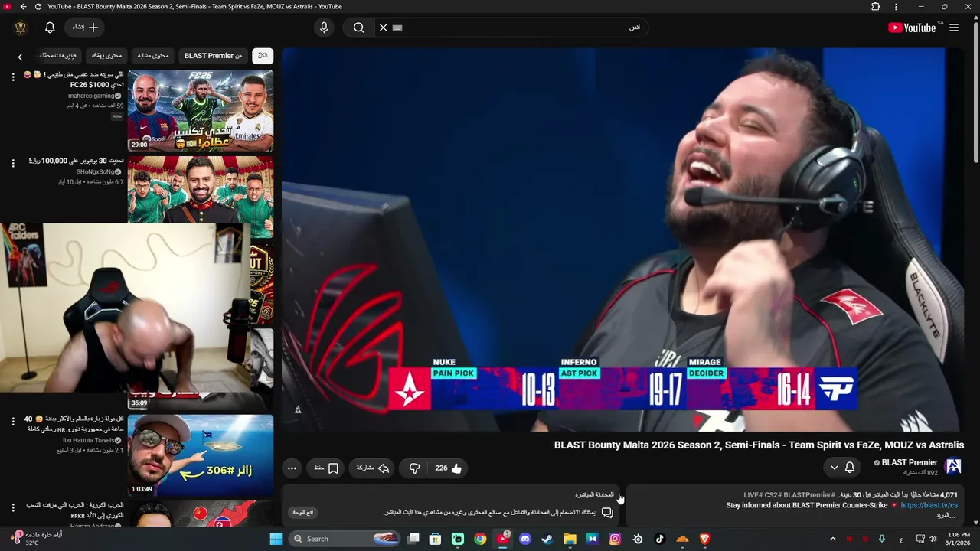Screen dimensions: 980x551
Task: Click the taskbar Search box
Action: pyautogui.click(x=345, y=539)
